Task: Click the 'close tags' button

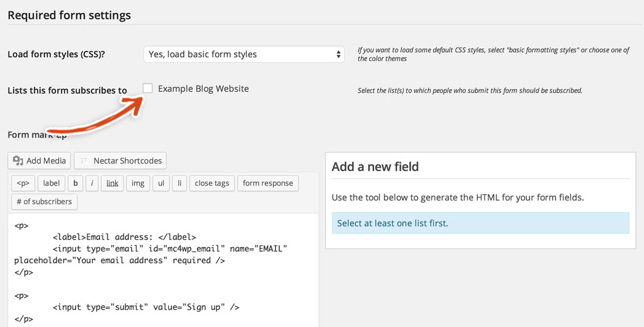Action: coord(212,183)
